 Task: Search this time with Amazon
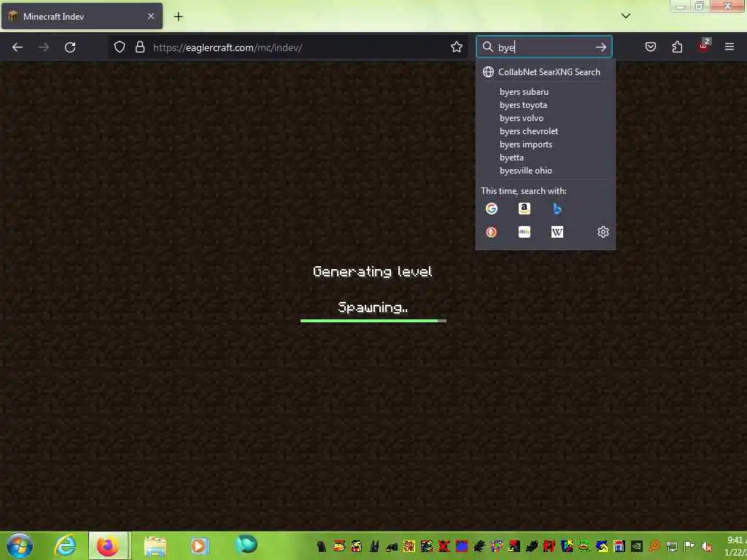point(524,208)
